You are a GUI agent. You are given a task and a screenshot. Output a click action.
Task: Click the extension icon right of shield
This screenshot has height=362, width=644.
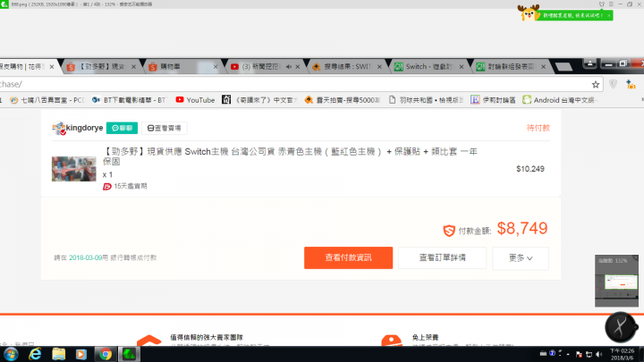click(x=631, y=85)
